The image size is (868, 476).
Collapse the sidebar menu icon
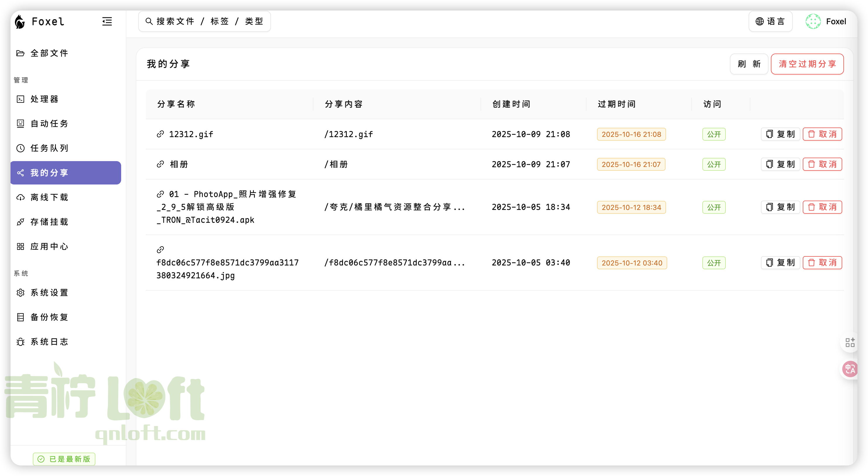107,22
